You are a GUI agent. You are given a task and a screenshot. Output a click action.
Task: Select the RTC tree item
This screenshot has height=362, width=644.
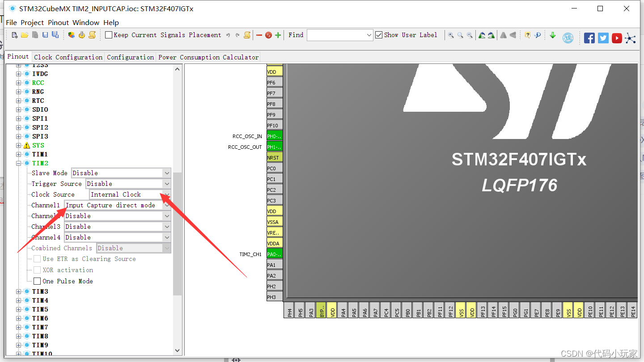click(38, 101)
